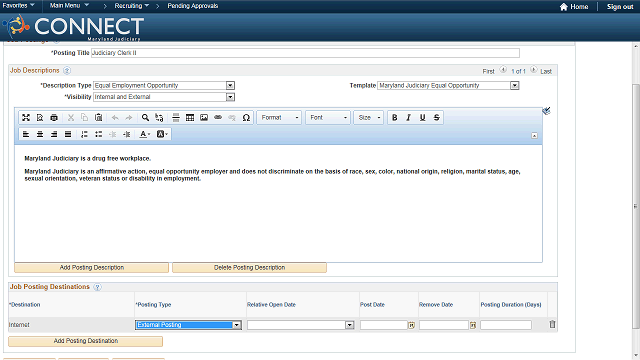This screenshot has height=360, width=640.
Task: Insert a bulleted list
Action: [x=98, y=134]
